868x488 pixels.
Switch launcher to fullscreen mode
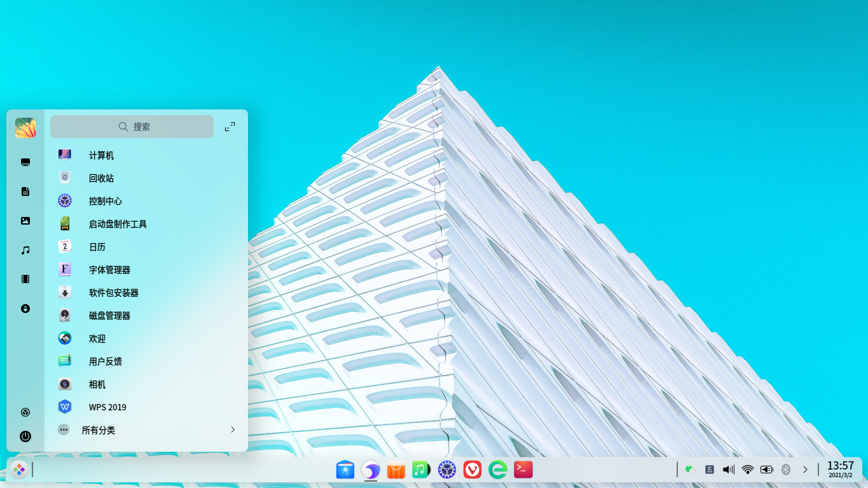tap(230, 127)
